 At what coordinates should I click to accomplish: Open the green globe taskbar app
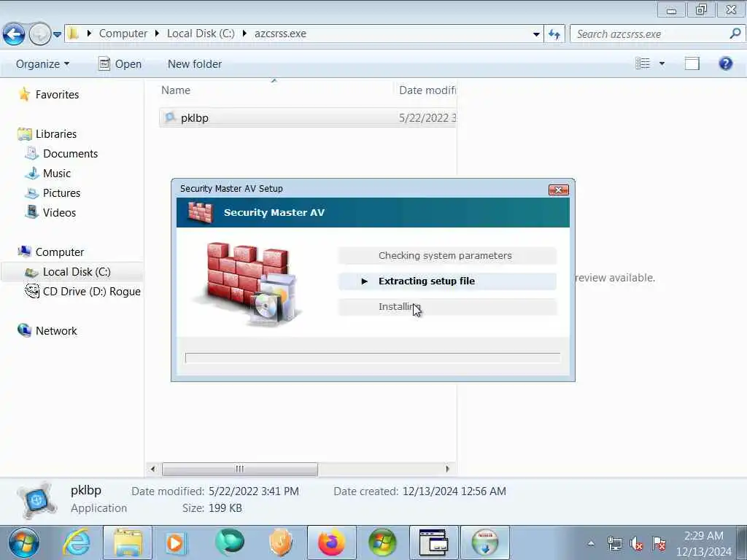click(230, 542)
